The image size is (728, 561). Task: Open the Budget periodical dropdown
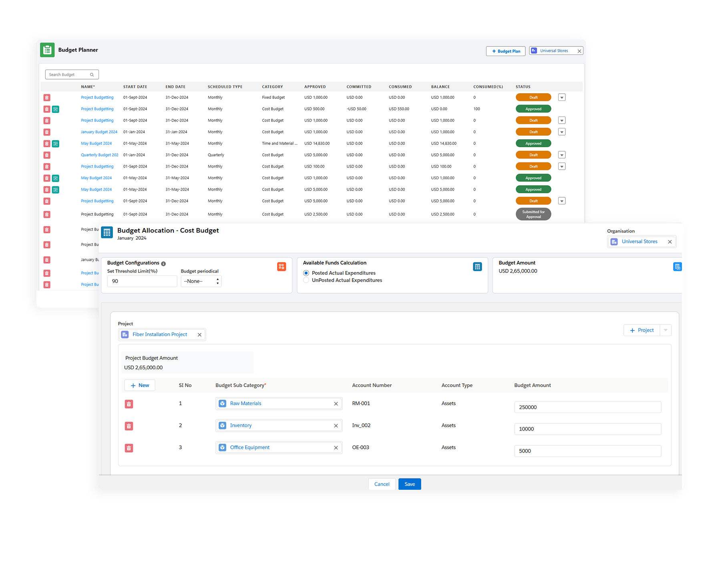[x=201, y=281]
